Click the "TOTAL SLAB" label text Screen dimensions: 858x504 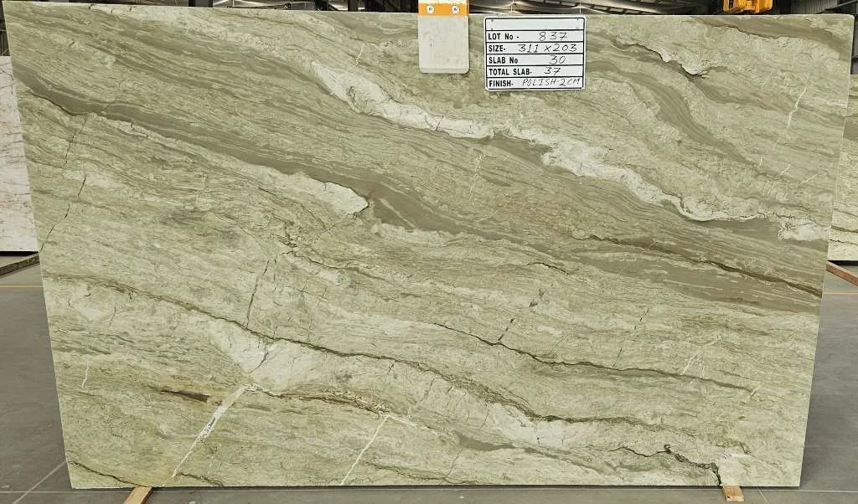(509, 72)
